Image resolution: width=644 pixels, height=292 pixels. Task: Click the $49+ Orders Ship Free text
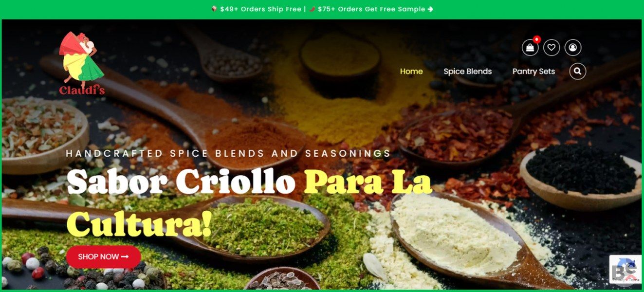(x=260, y=9)
